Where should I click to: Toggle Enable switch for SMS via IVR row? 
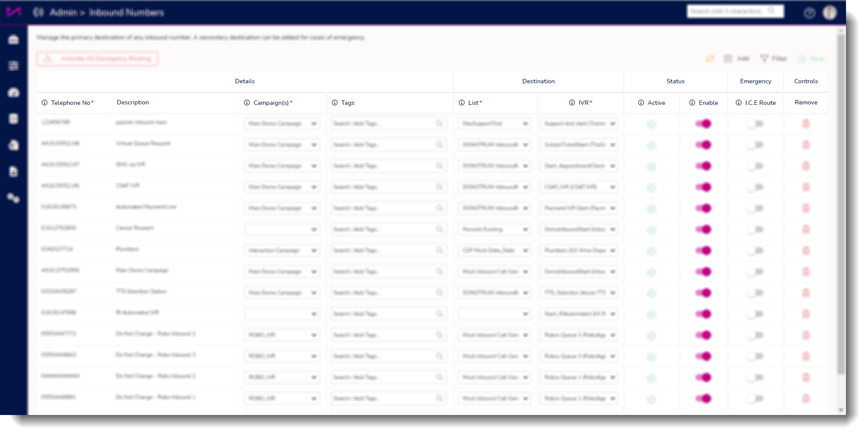[x=704, y=166]
